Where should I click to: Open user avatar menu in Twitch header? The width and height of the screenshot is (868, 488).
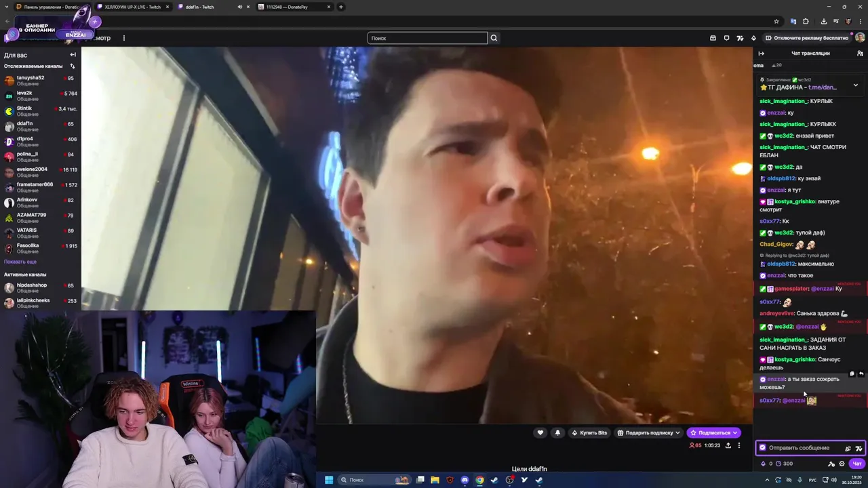coord(860,38)
